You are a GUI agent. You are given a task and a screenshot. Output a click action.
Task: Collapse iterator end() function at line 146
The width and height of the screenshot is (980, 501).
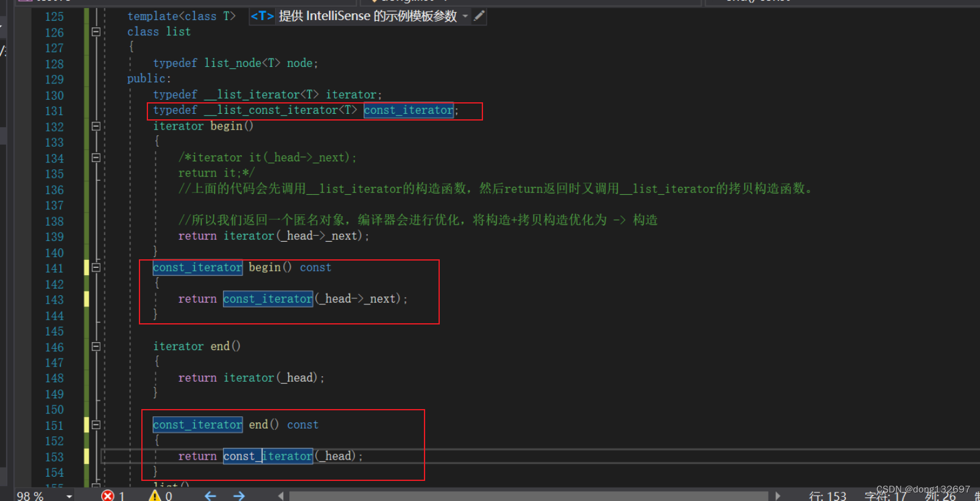tap(96, 346)
